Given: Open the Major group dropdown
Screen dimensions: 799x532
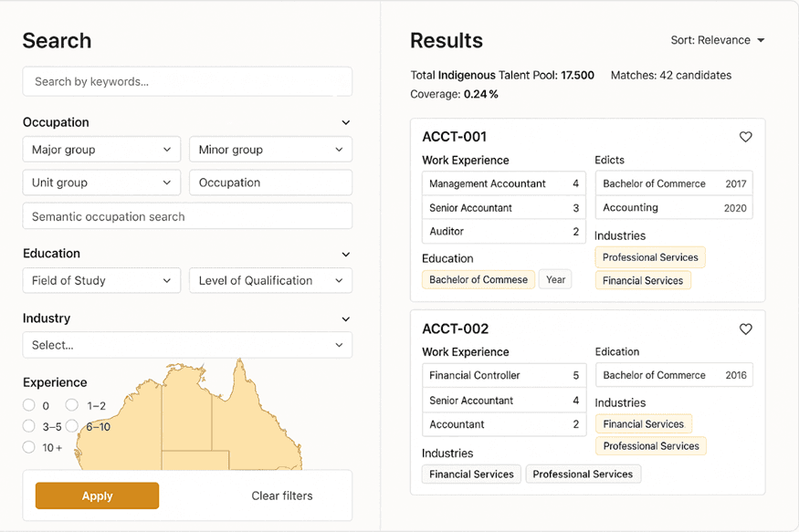Looking at the screenshot, I should point(100,149).
